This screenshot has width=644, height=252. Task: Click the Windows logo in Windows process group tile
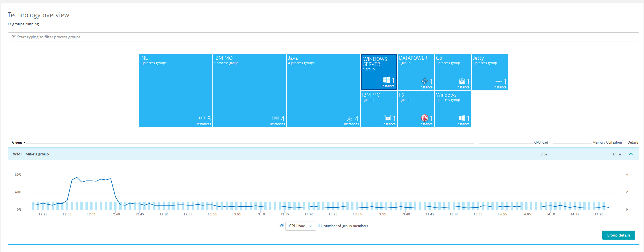[462, 118]
